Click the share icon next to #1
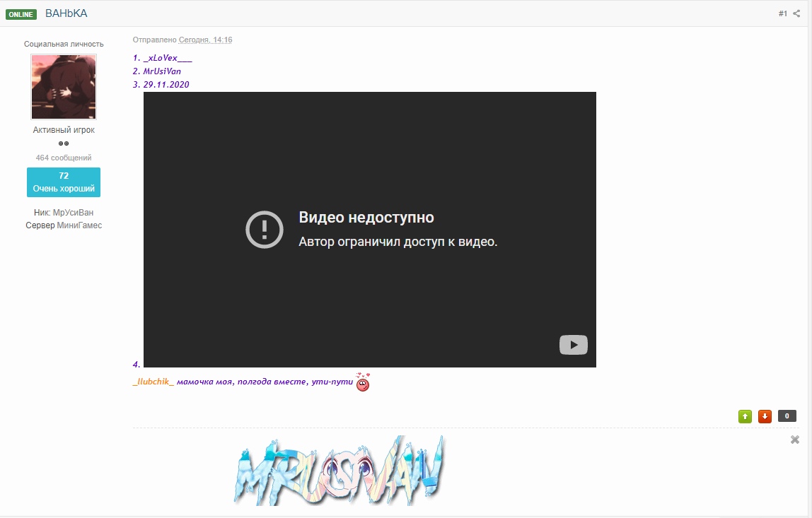The width and height of the screenshot is (812, 518). [x=796, y=13]
